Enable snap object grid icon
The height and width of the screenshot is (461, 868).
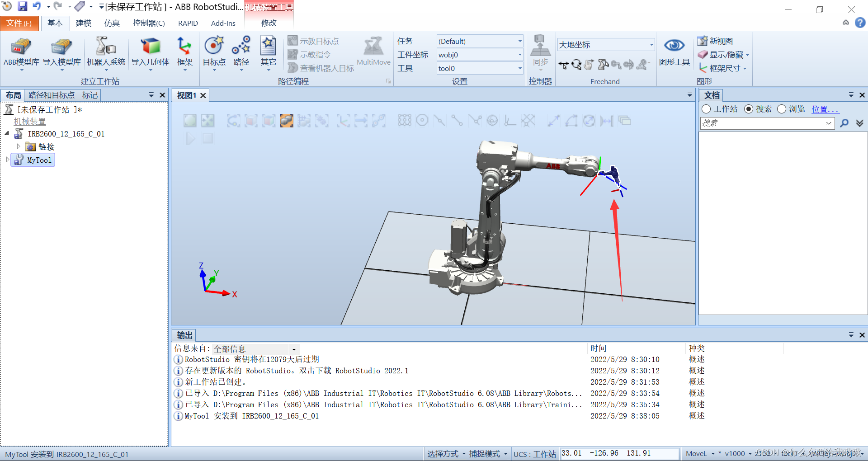[x=404, y=120]
